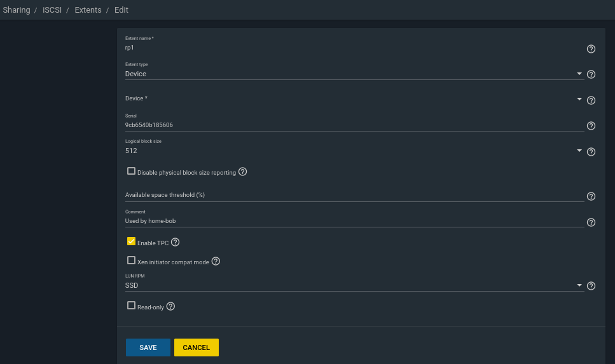
Task: Click the Edit breadcrumb
Action: pos(121,10)
